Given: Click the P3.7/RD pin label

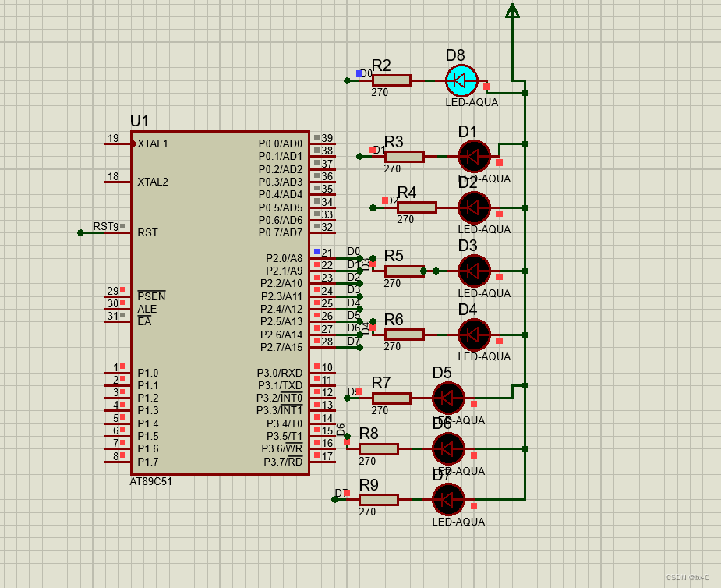Looking at the screenshot, I should pos(283,462).
